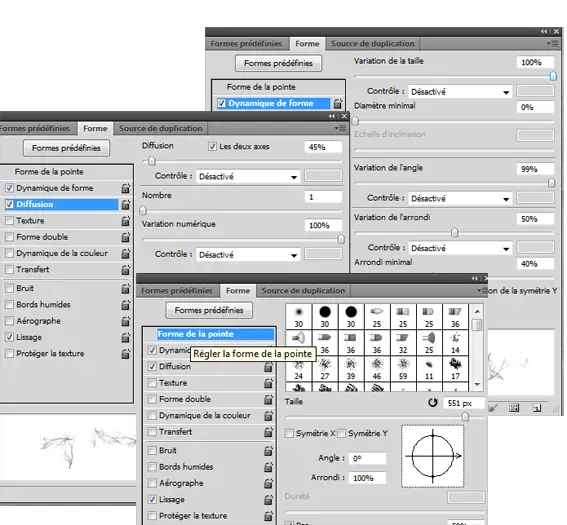Click lock beside Dynamique de forme in top-right panel
567x525 pixels.
[x=338, y=103]
